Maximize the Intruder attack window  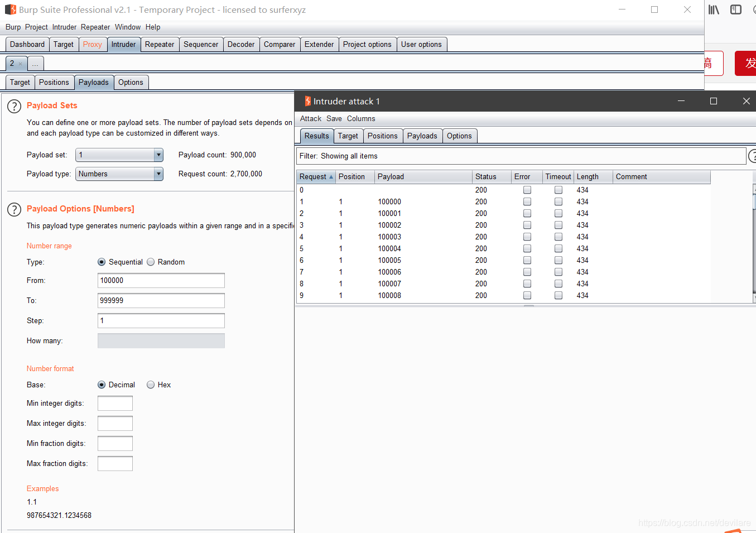pos(713,101)
